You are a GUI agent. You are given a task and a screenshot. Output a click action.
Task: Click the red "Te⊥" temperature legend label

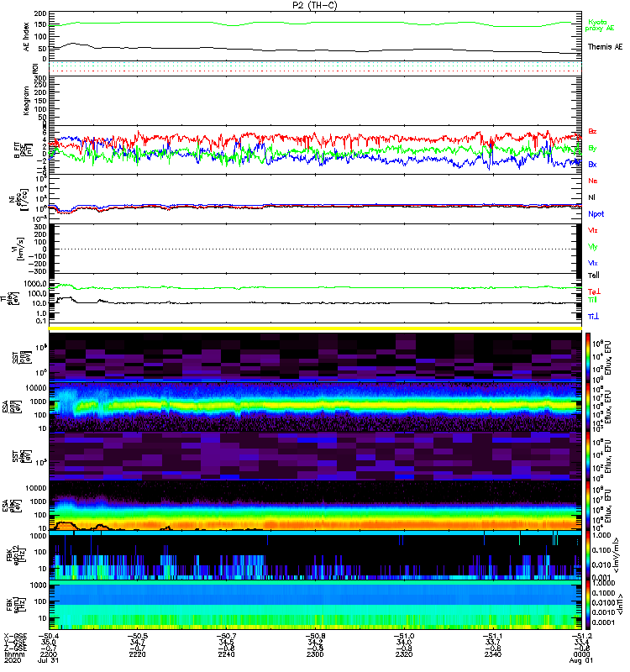pos(594,291)
